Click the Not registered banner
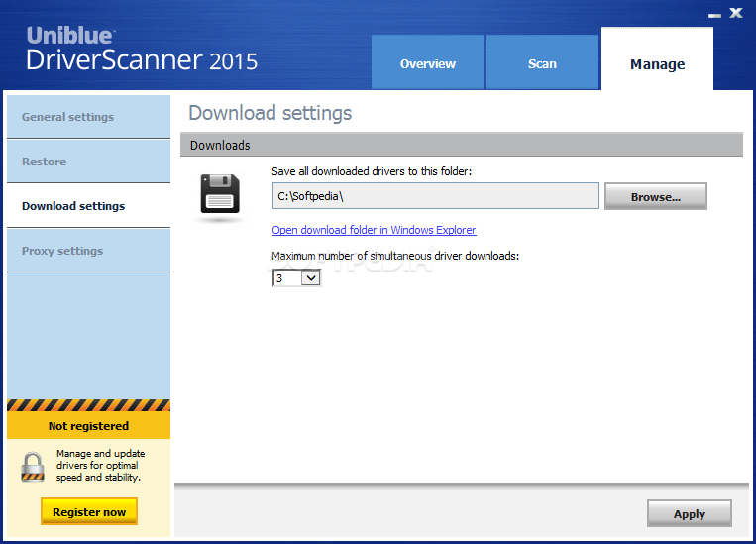756x544 pixels. coord(89,426)
